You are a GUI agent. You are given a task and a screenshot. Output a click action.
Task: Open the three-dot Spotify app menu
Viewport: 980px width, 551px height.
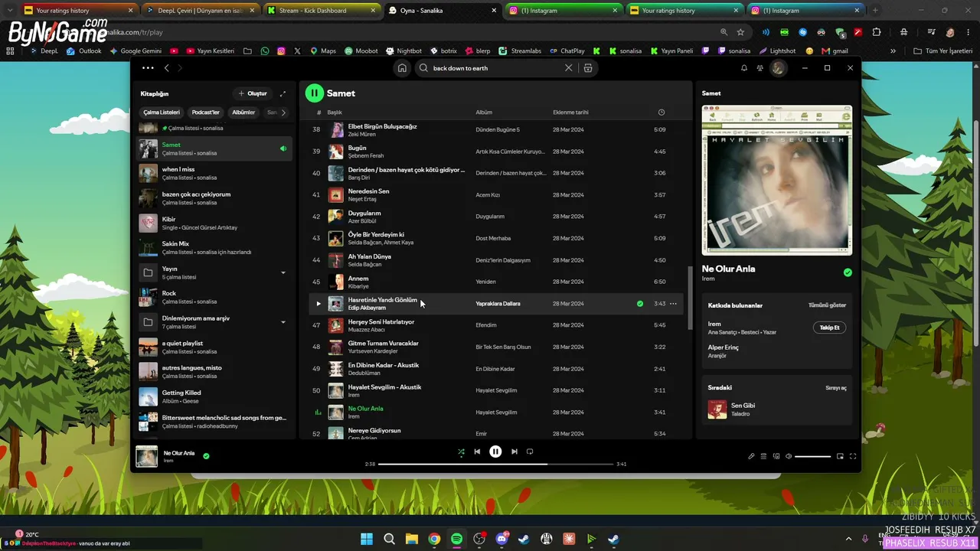pos(148,68)
